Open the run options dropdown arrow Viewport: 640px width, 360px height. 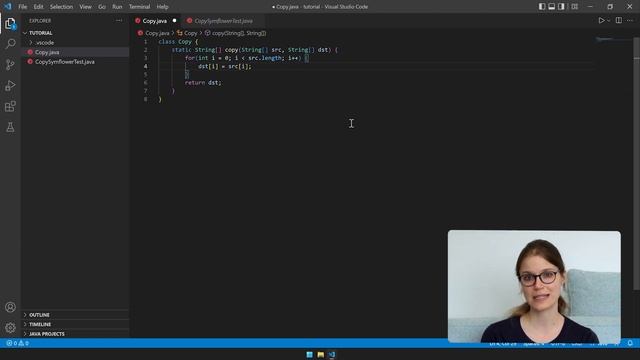(608, 20)
